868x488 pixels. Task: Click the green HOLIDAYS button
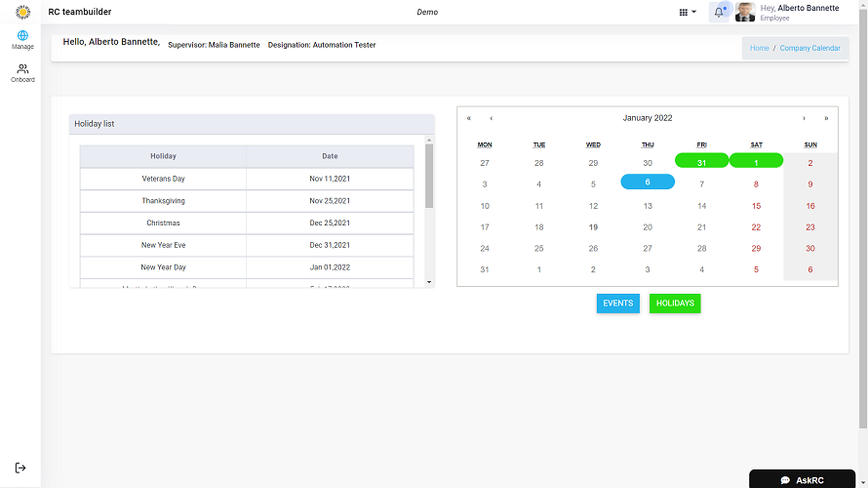point(675,304)
